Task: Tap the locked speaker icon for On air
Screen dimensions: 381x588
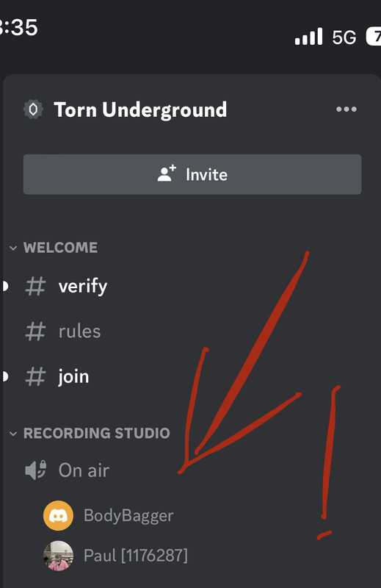Action: pos(35,470)
